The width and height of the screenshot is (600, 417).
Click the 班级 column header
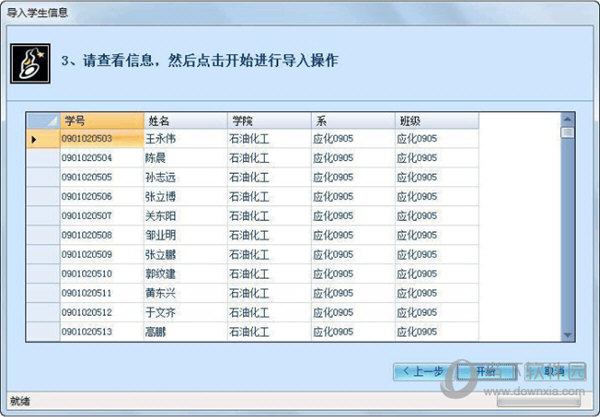click(x=436, y=120)
